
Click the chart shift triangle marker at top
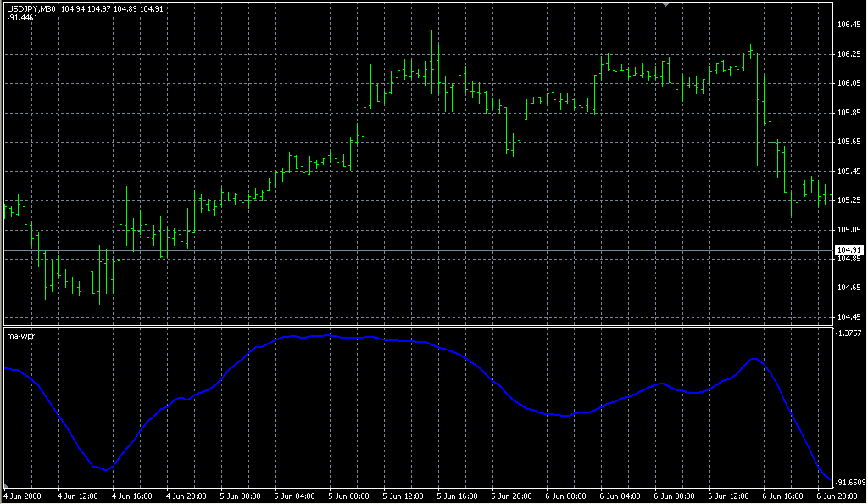pyautogui.click(x=666, y=5)
